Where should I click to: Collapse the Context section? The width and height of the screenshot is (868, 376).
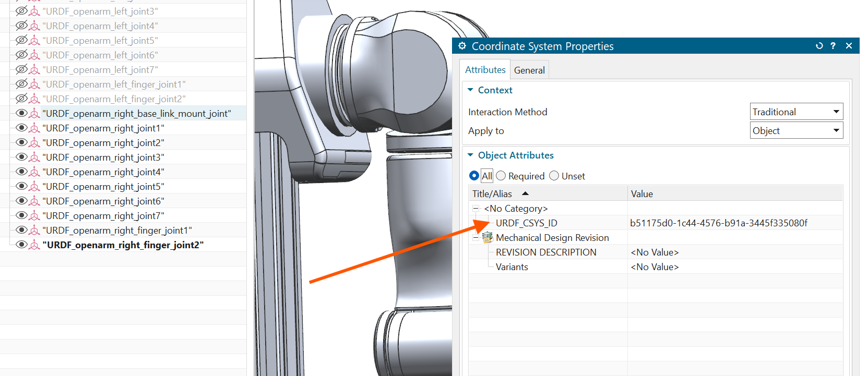coord(470,90)
